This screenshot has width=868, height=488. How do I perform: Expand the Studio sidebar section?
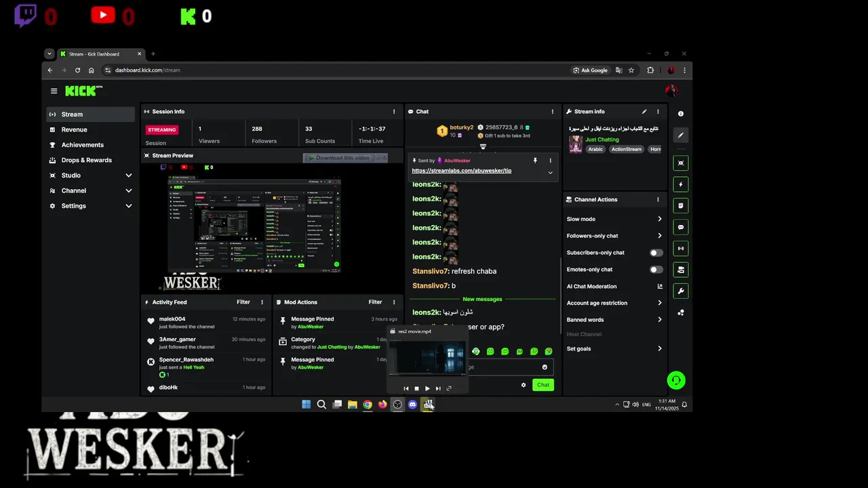point(129,176)
